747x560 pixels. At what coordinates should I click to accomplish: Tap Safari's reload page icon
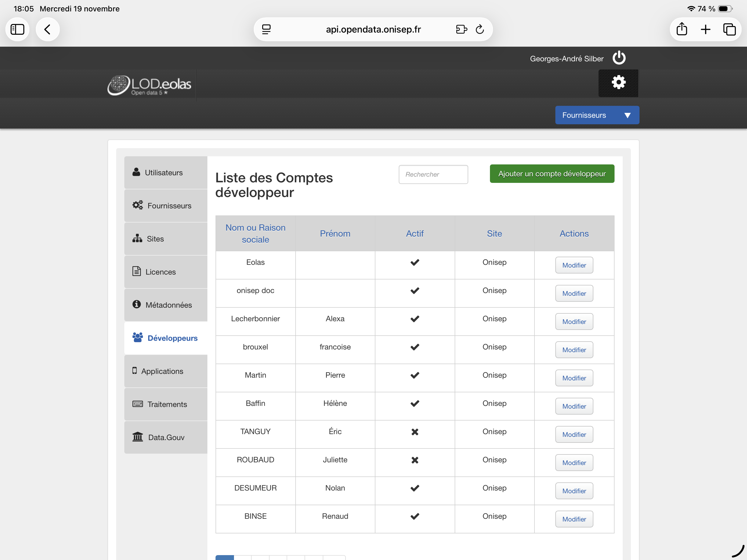(x=480, y=30)
